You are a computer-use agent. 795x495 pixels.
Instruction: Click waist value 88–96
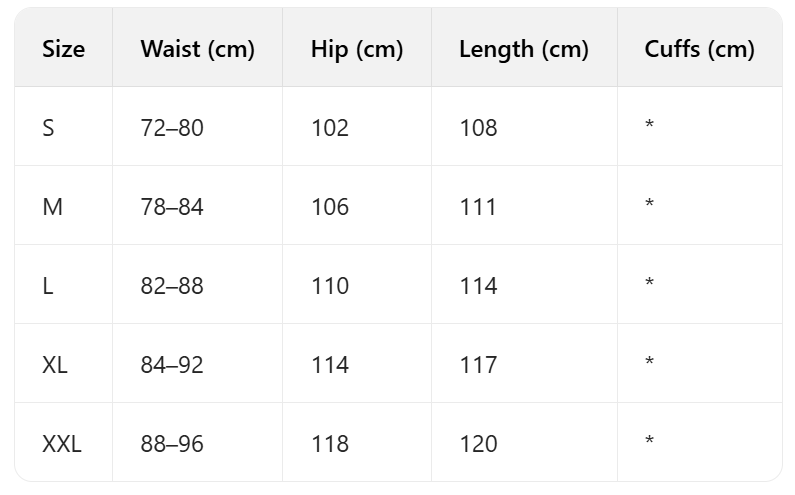(x=172, y=444)
